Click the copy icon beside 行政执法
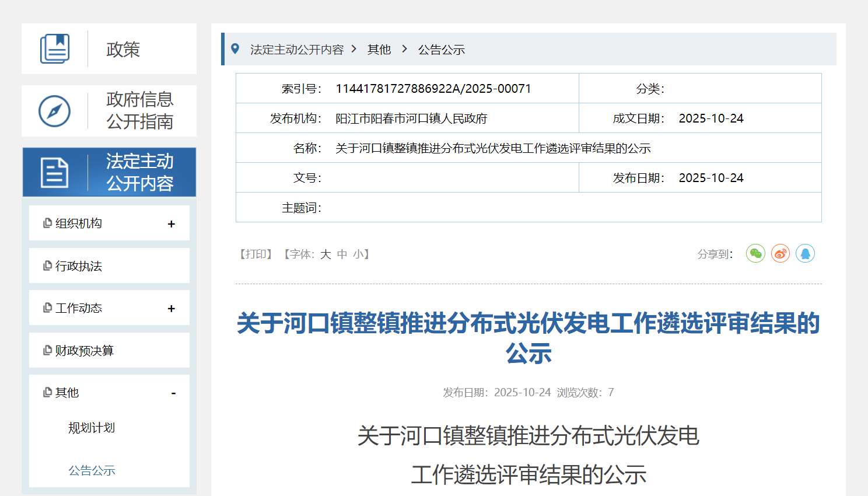 coord(48,266)
